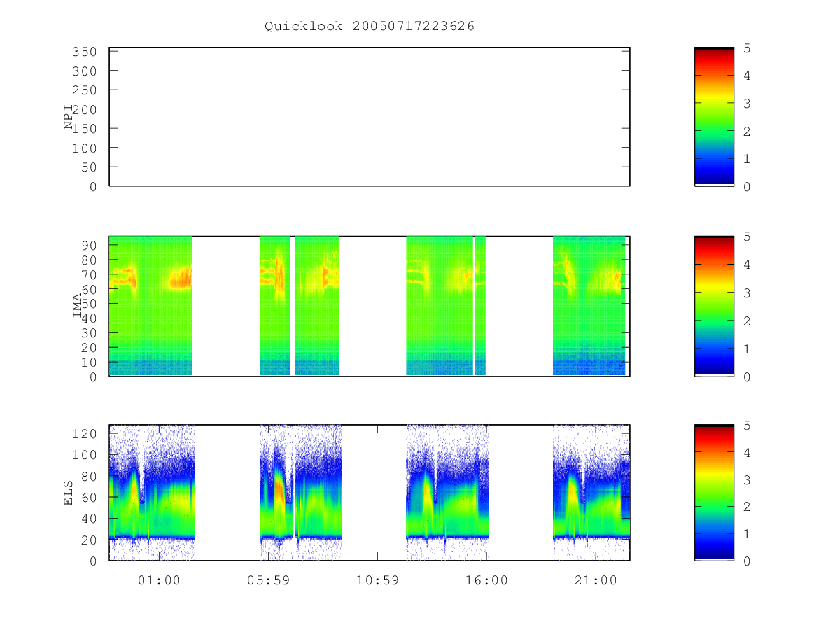The image size is (840, 630).
Task: Click the 16:00 time tick label
Action: [x=486, y=580]
